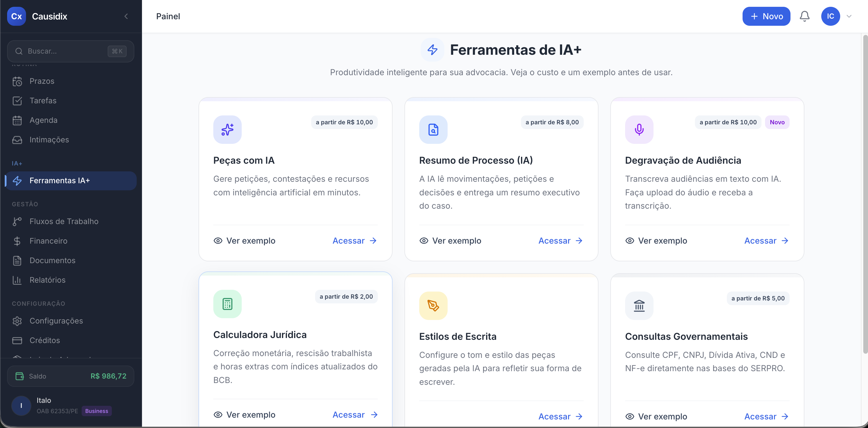Click the Fluxos de Trabalho branch icon

click(17, 221)
